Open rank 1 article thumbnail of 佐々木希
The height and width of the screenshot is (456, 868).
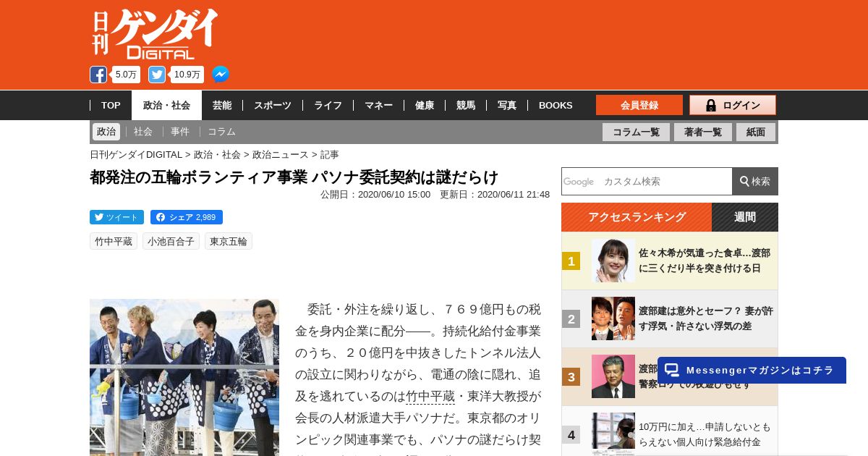point(613,261)
